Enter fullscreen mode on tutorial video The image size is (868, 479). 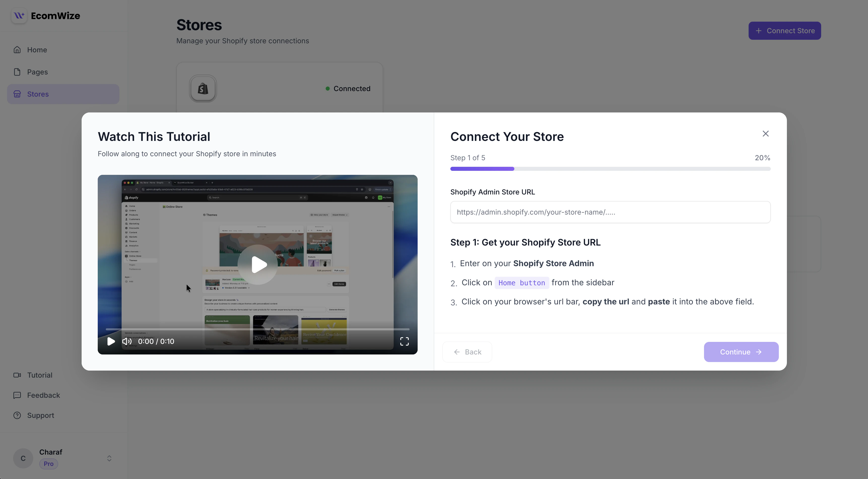coord(404,341)
